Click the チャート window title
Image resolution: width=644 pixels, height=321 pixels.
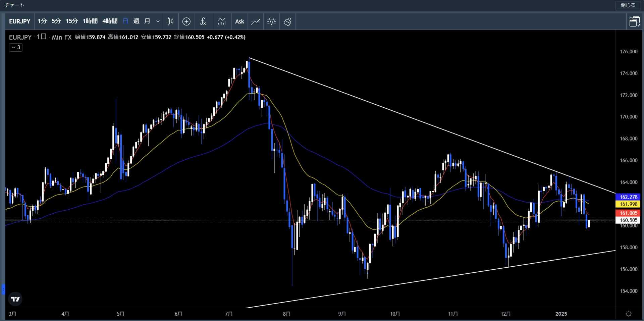(x=14, y=5)
